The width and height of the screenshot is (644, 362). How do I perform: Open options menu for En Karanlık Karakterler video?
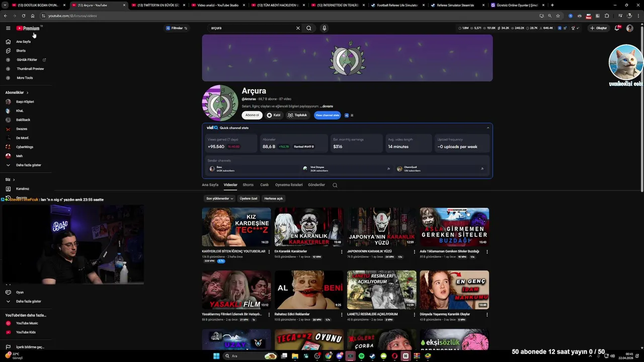342,251
